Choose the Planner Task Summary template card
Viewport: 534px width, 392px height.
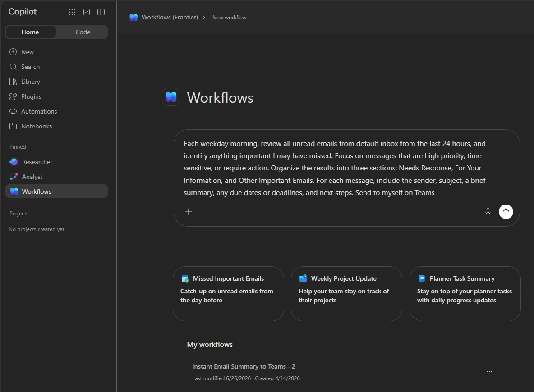pyautogui.click(x=465, y=294)
